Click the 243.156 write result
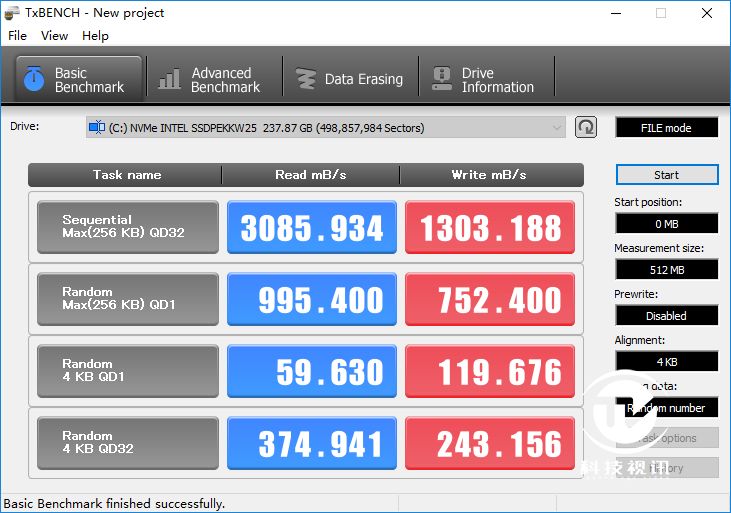The height and width of the screenshot is (513, 731). (490, 443)
